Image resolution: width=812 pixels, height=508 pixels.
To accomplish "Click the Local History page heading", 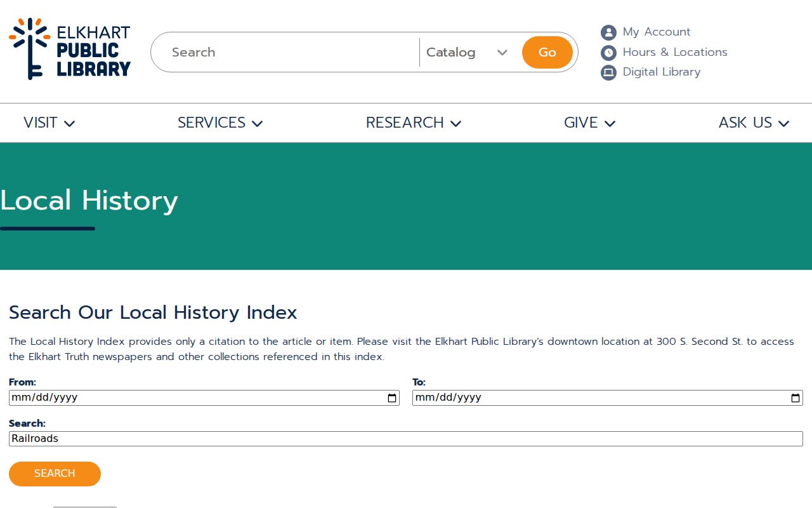I will [89, 201].
